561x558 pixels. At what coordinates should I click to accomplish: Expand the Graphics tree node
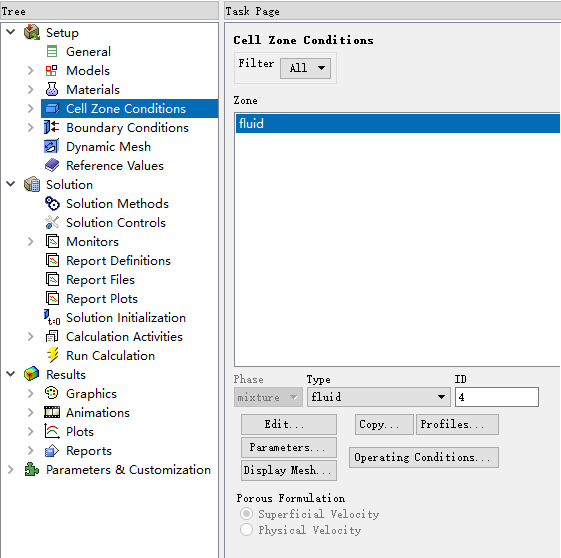tap(31, 393)
